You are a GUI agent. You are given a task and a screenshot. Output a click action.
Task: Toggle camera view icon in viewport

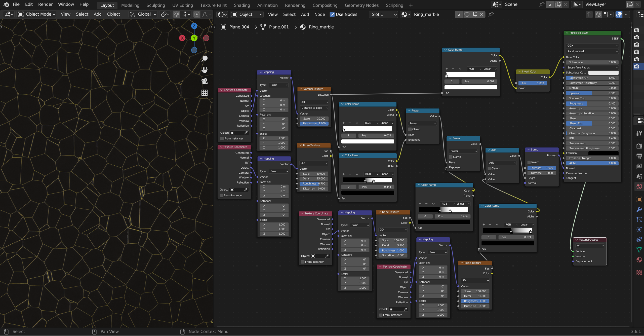click(x=205, y=81)
